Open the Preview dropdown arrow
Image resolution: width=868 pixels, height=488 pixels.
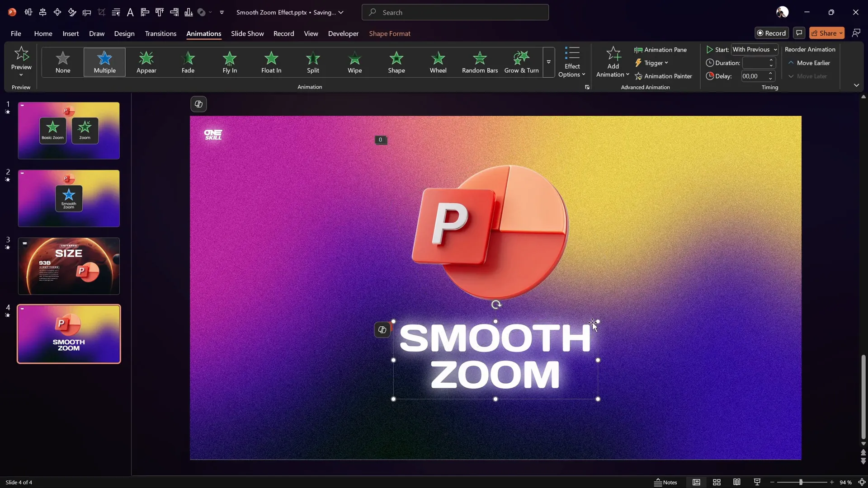pos(21,75)
